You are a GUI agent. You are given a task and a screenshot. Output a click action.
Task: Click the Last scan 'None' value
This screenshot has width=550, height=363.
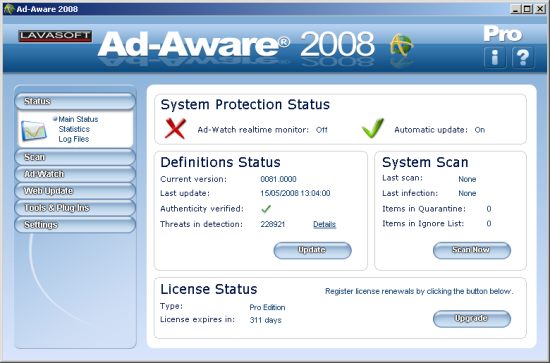[x=467, y=179]
